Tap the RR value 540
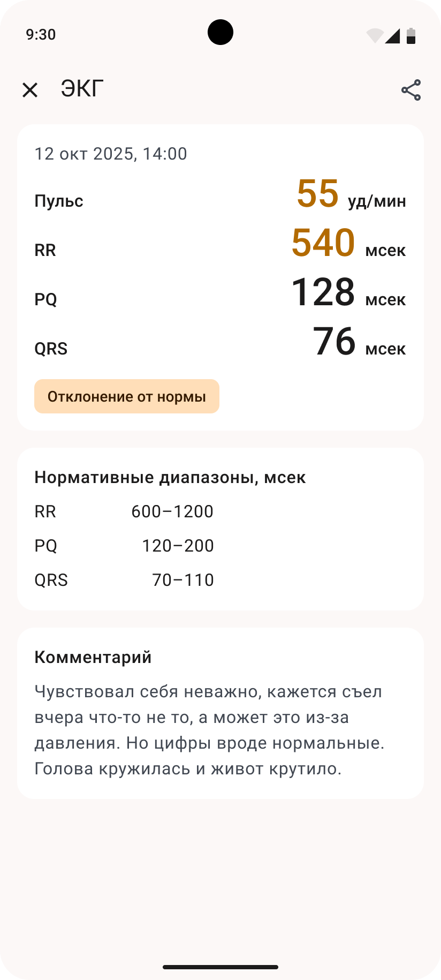The image size is (441, 980). click(x=323, y=243)
